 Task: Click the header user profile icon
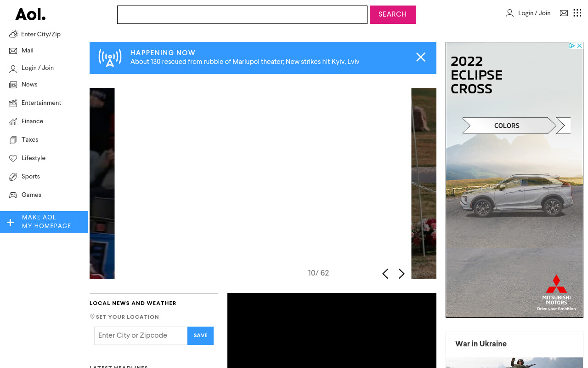(x=509, y=13)
